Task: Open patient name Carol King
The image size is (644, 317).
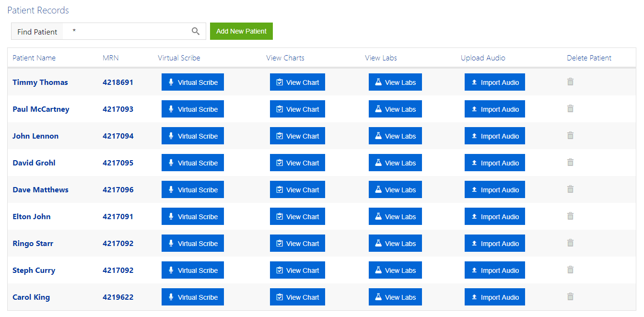Action: 31,297
